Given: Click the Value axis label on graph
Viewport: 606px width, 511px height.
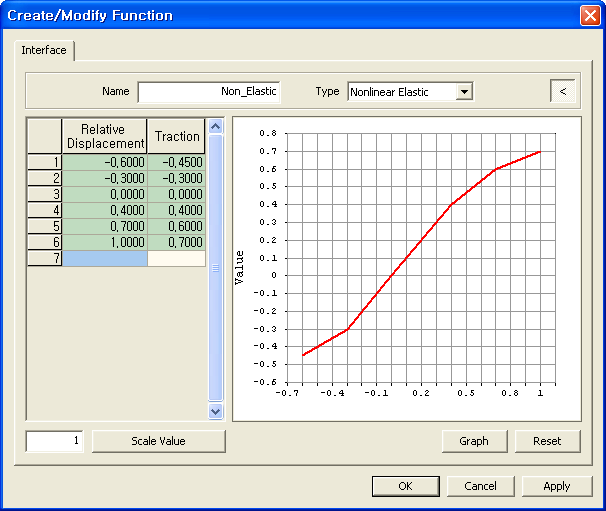Looking at the screenshot, I should point(240,267).
